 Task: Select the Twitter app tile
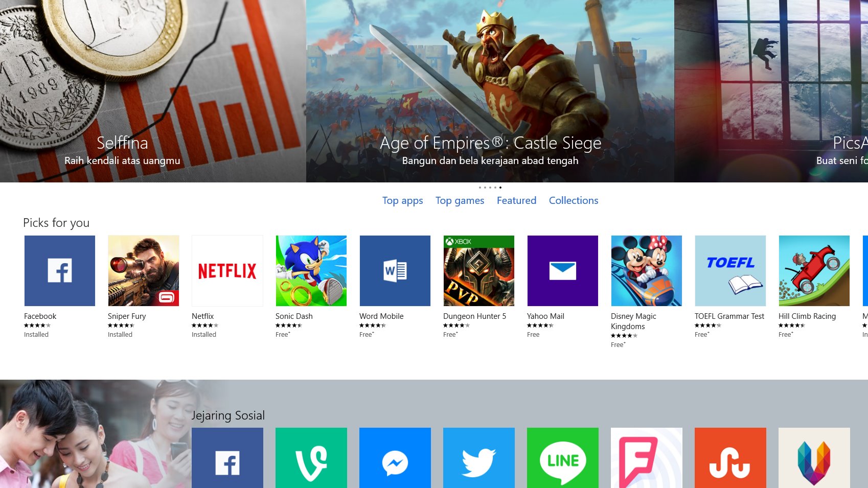(479, 458)
